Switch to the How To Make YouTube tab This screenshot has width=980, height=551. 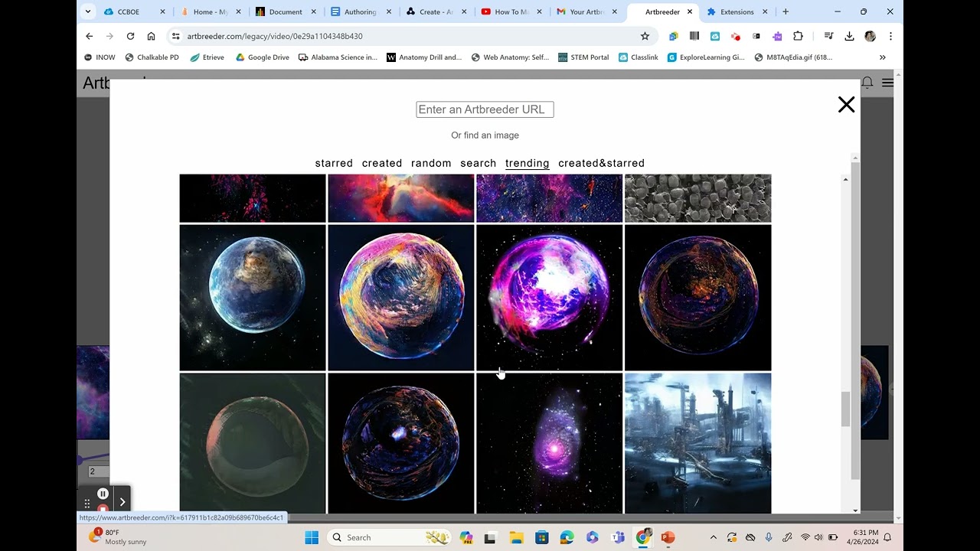tap(511, 11)
